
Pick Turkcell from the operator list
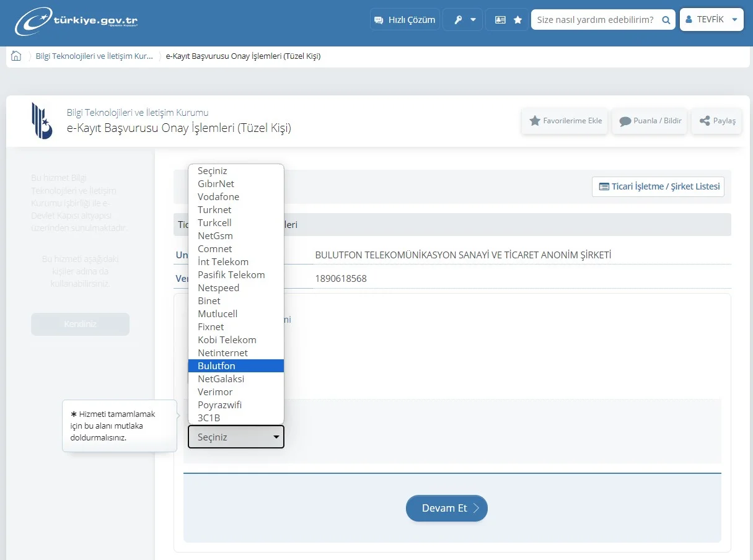click(x=214, y=223)
